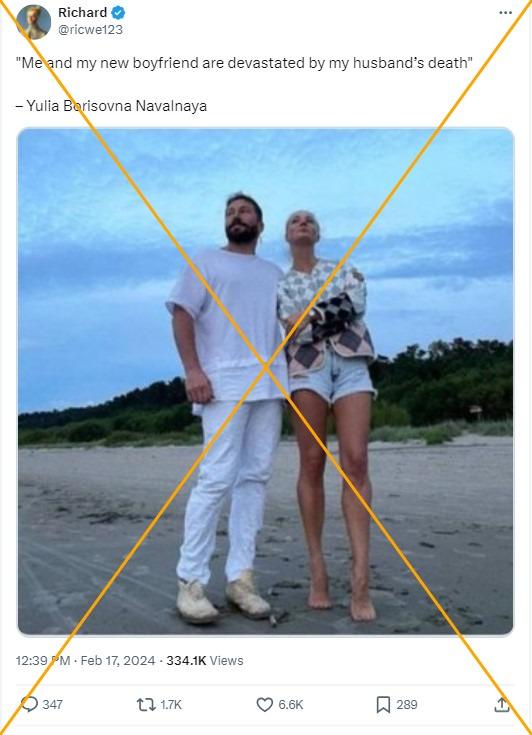Select the quoted tweet text line
The image size is (532, 735).
tap(244, 63)
